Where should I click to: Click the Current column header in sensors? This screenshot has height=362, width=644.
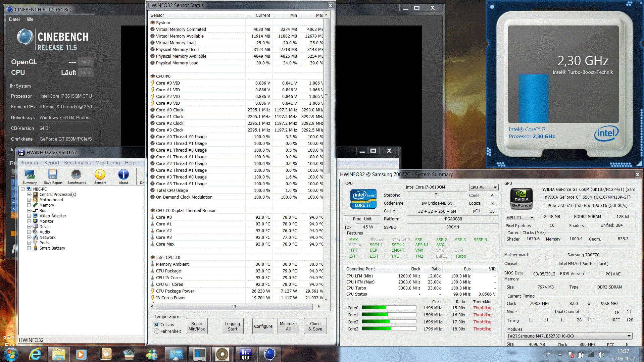(259, 15)
